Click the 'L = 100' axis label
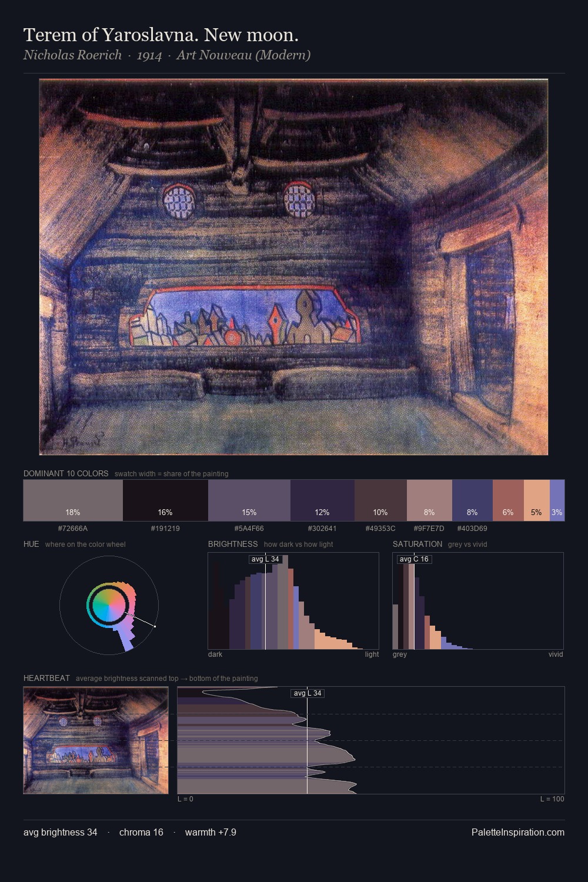This screenshot has width=588, height=882. tap(552, 799)
